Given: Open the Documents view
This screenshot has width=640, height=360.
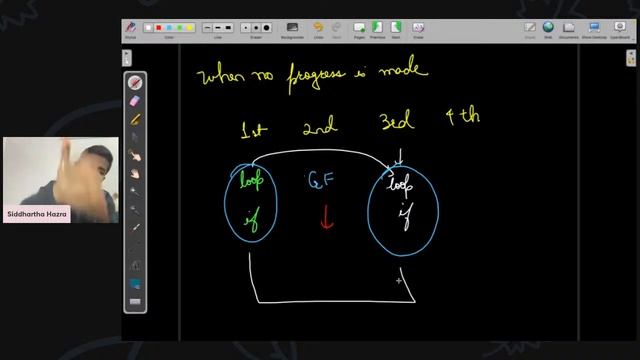Looking at the screenshot, I should click(569, 30).
